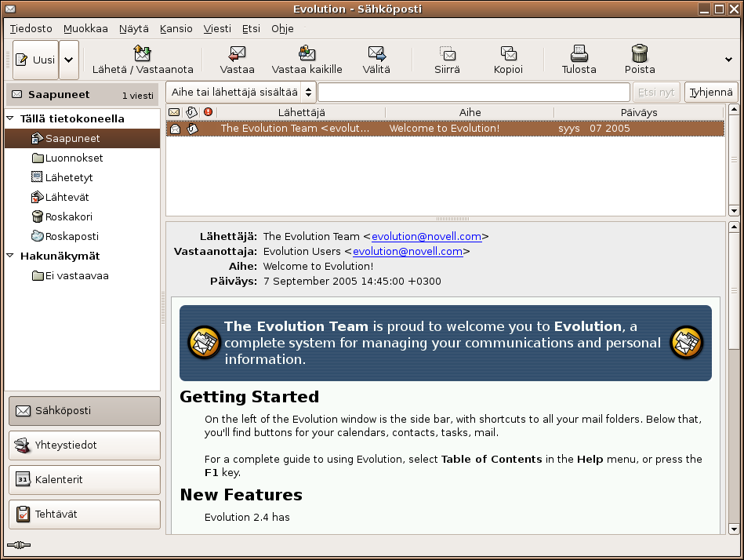The width and height of the screenshot is (744, 560).
Task: Collapse the Tällä tietokoneella tree
Action: click(x=10, y=118)
